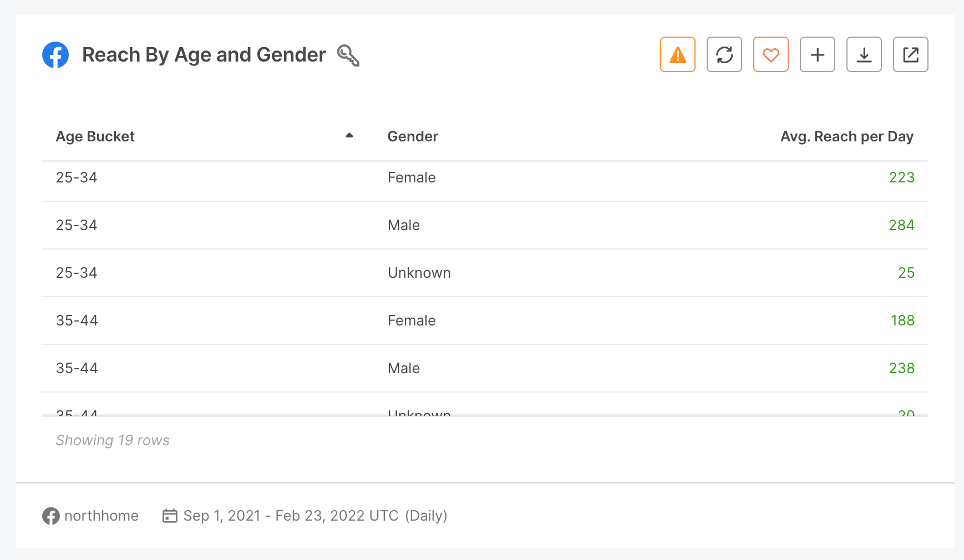Sort by Age Bucket arrow
The width and height of the screenshot is (964, 560).
click(x=349, y=135)
